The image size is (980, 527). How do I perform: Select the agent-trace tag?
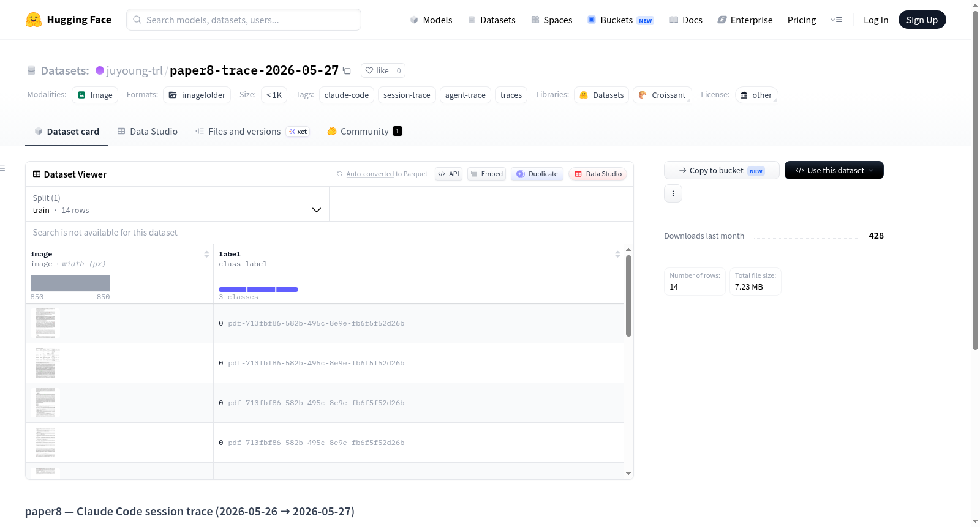466,95
